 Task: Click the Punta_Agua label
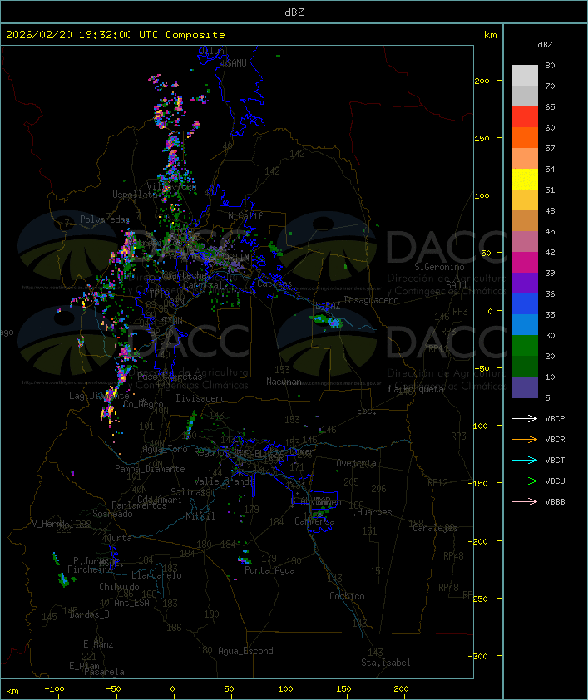[269, 570]
